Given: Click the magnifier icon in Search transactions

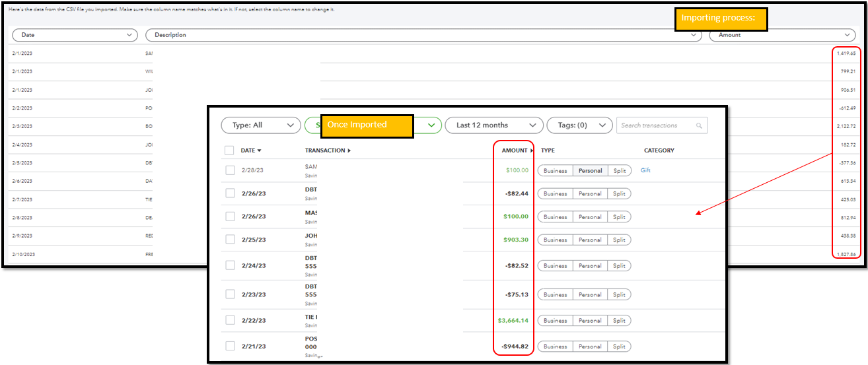Looking at the screenshot, I should (x=699, y=125).
